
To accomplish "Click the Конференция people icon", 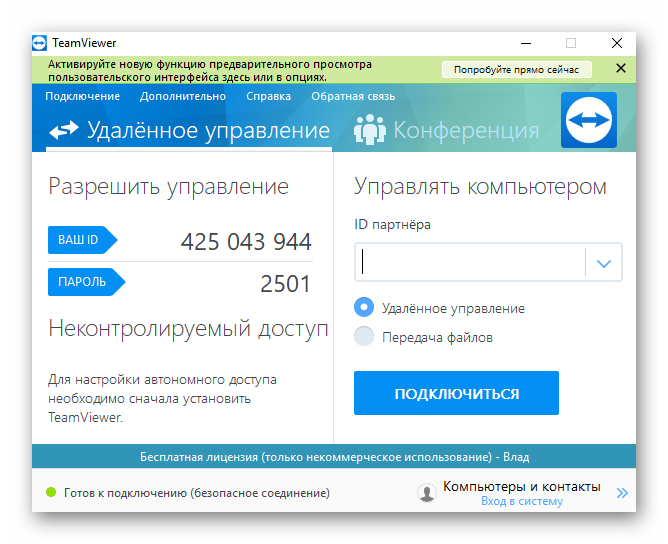I will click(370, 131).
